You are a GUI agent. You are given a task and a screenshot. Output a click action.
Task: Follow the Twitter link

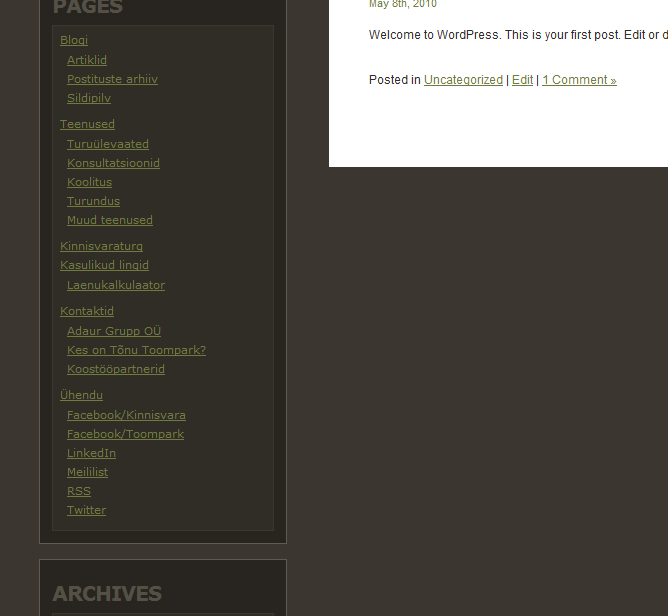click(x=86, y=510)
